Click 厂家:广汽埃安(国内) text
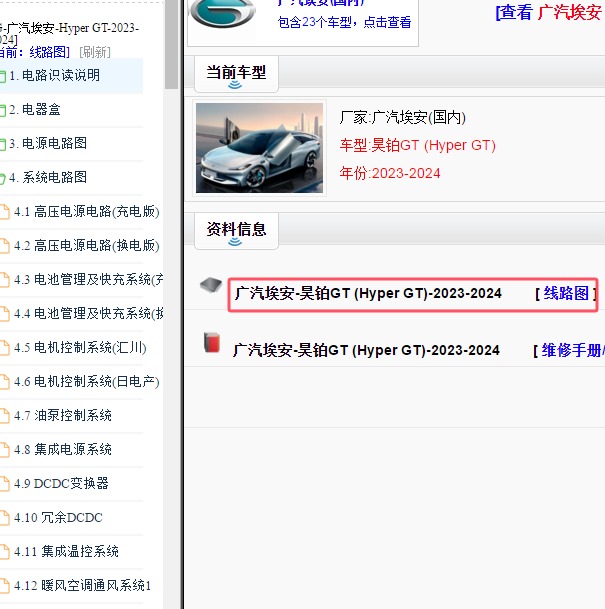The image size is (605, 609). [x=403, y=117]
